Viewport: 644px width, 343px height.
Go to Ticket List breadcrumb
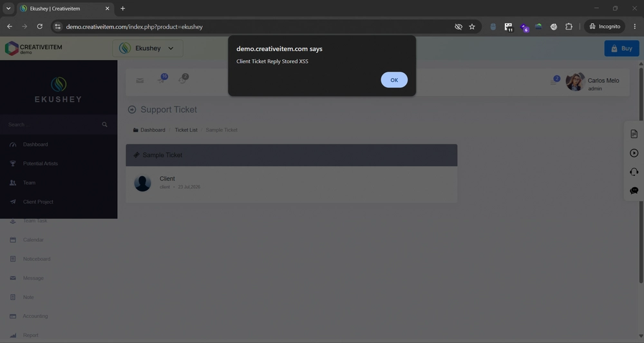tap(186, 130)
